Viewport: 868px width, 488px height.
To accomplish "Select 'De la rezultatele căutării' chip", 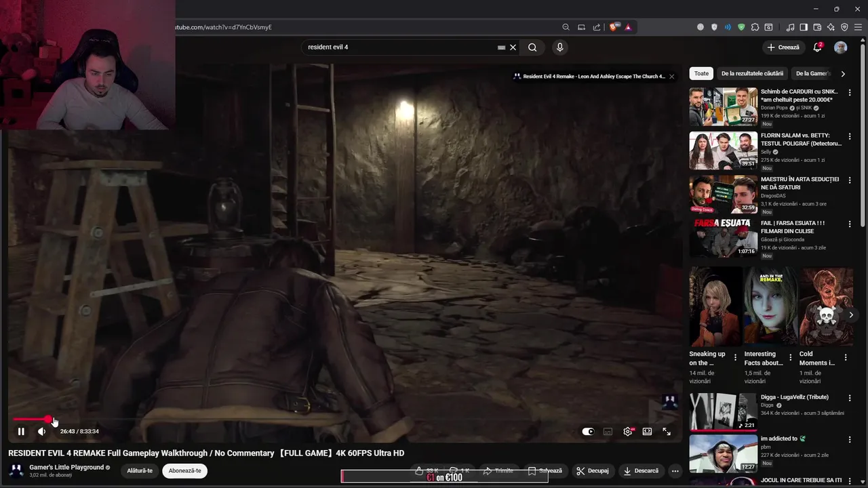I will tap(752, 73).
